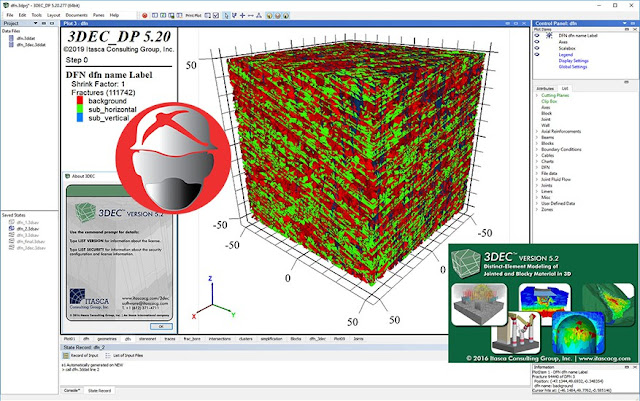Viewport: 640px width, 401px height.
Task: Expand the Joint Fluid Flow tree node
Action: [x=537, y=179]
